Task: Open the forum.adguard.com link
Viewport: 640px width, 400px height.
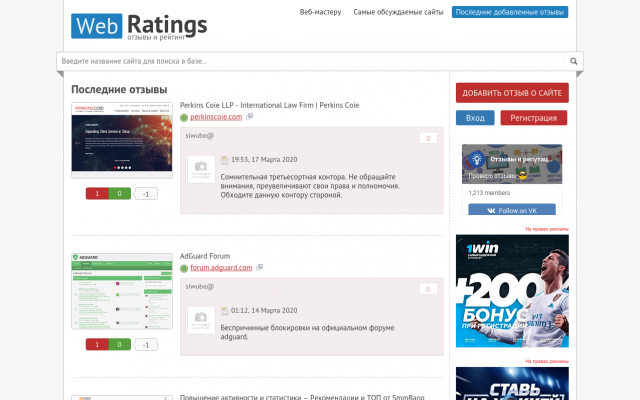Action: [221, 268]
